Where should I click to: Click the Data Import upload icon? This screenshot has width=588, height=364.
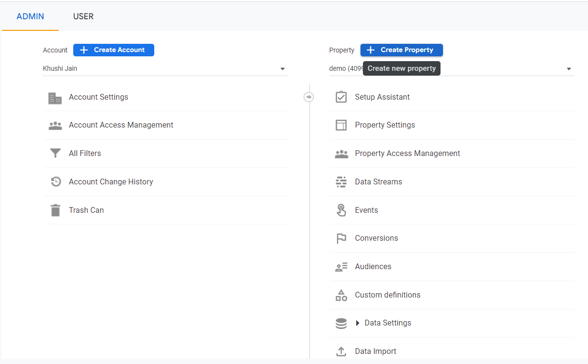(341, 351)
